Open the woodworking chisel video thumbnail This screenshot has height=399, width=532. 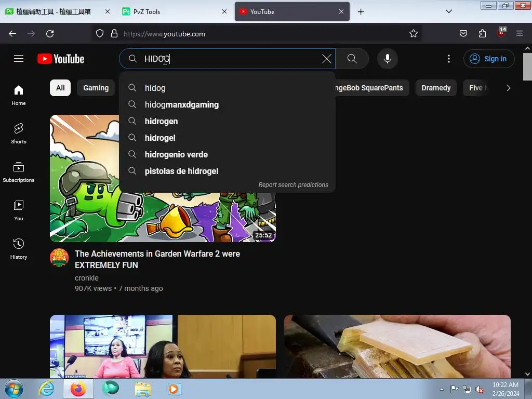tap(397, 347)
